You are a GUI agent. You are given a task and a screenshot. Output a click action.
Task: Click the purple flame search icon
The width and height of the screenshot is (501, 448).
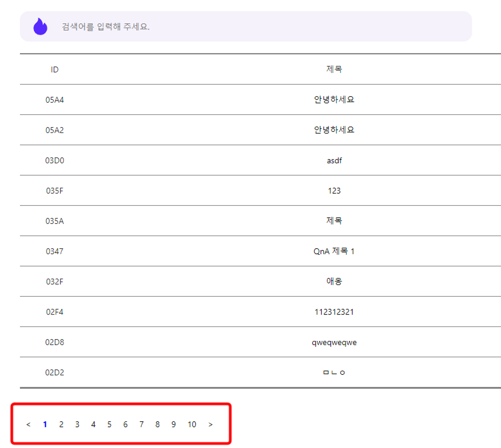[x=40, y=27]
